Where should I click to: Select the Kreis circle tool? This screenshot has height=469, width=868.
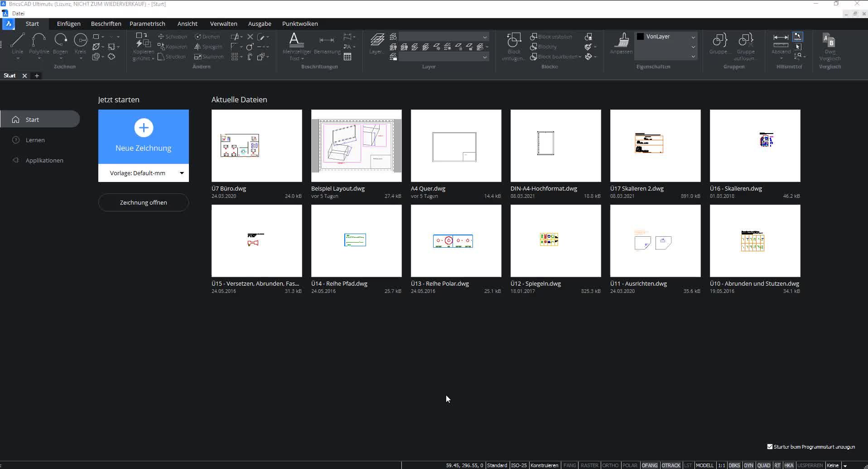[80, 43]
